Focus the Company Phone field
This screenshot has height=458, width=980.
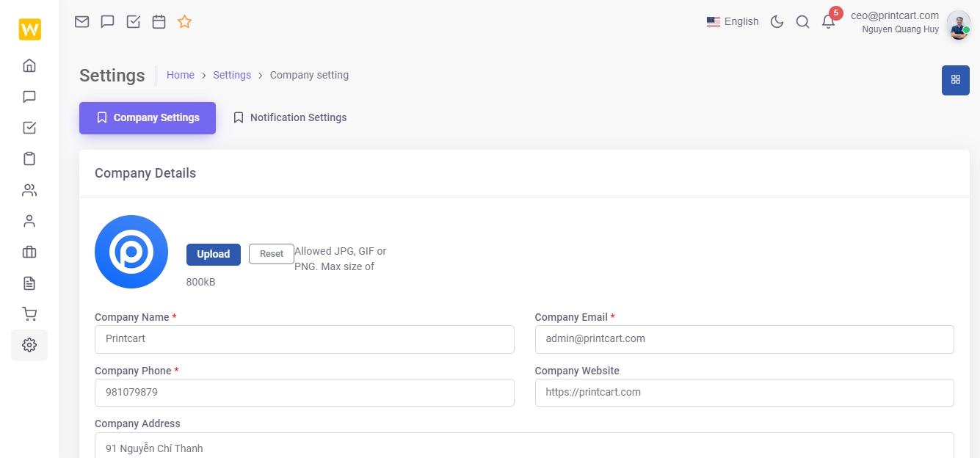click(305, 393)
